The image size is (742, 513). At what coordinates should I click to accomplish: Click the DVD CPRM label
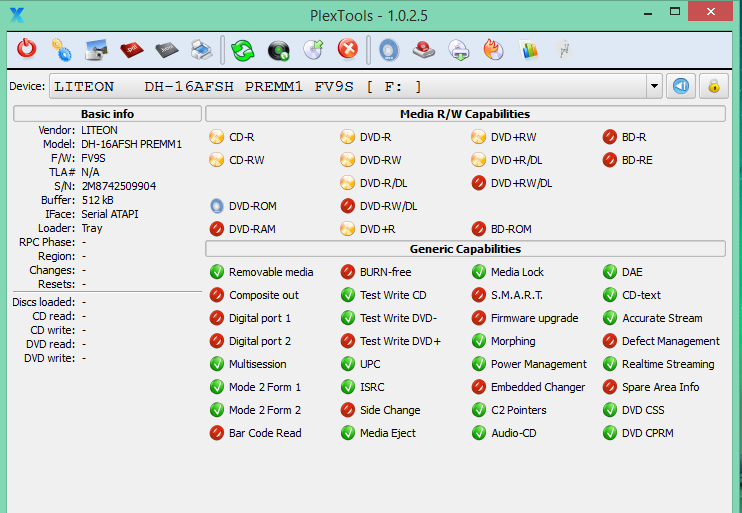(648, 433)
